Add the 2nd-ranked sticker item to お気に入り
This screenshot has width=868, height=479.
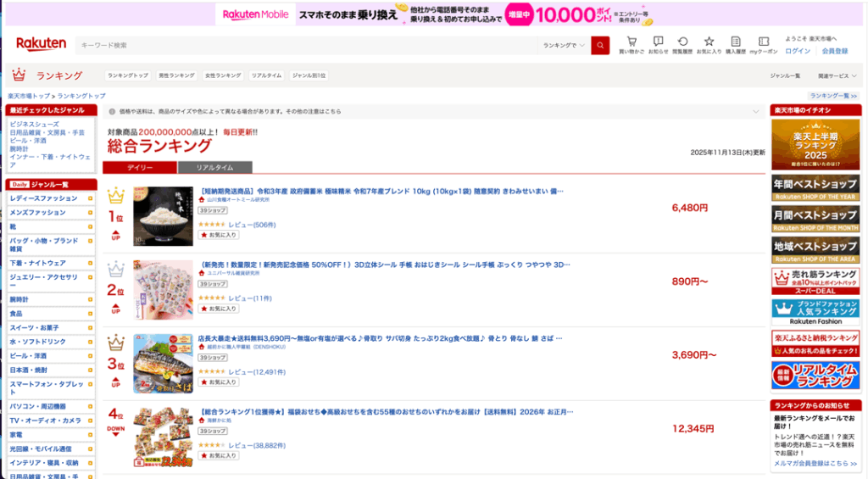217,309
